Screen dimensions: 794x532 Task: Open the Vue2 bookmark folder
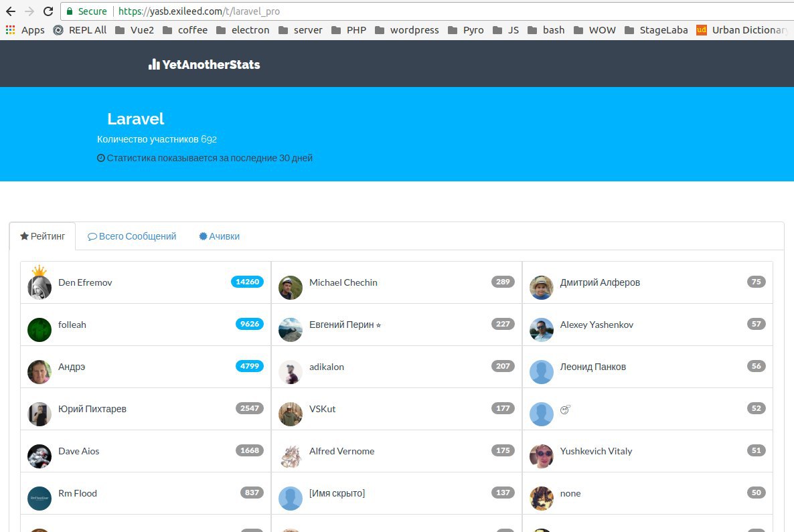point(135,30)
